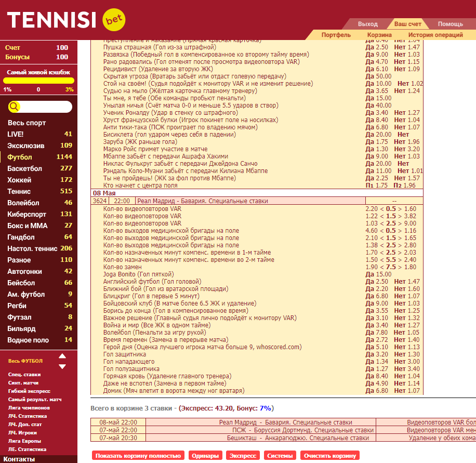Screen dimensions: 476x463
Task: Click Показать корзину полностью button
Action: pos(138,455)
